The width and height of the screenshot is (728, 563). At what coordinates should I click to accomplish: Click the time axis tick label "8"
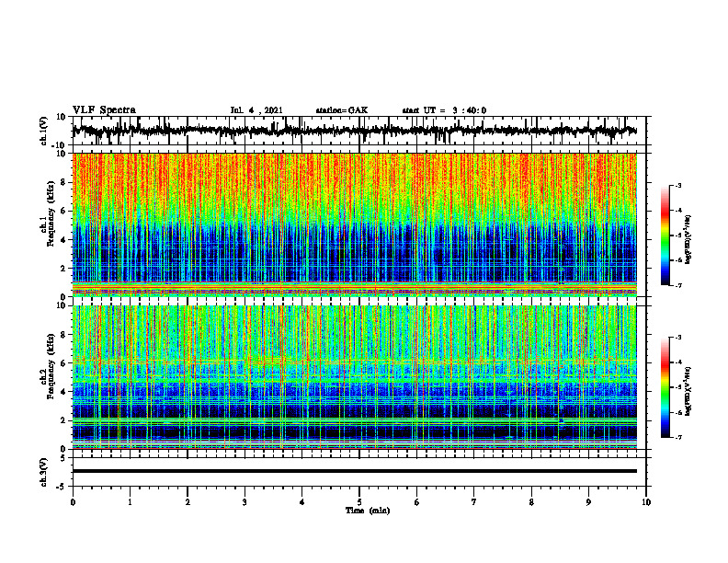coord(531,502)
